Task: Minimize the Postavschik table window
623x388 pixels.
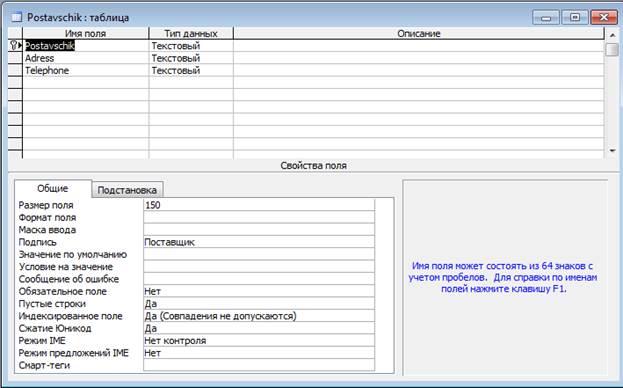Action: [x=546, y=17]
